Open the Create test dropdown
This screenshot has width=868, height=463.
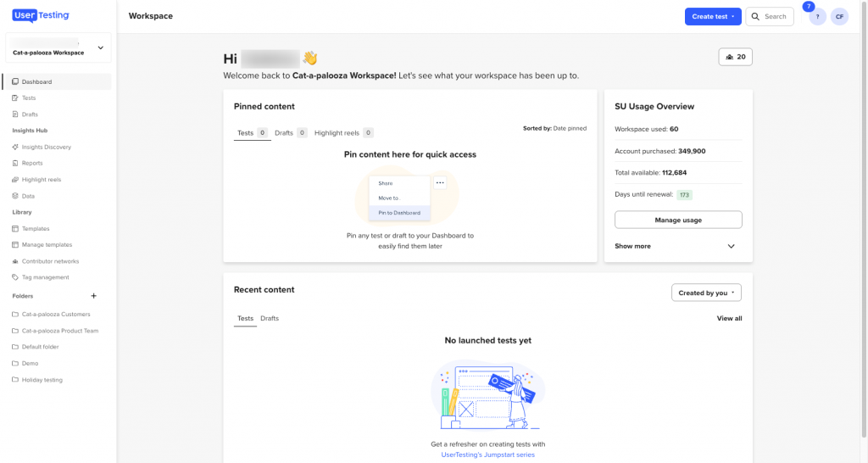(x=713, y=17)
